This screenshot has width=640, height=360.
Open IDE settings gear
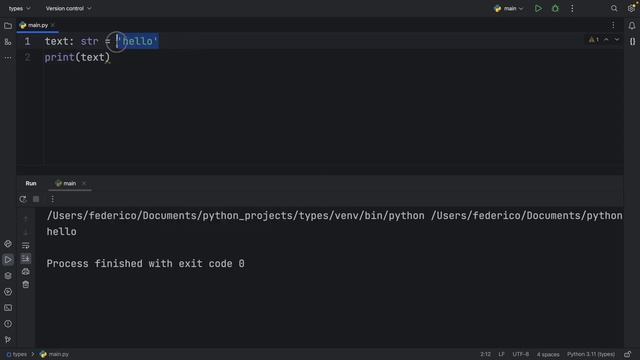click(631, 9)
